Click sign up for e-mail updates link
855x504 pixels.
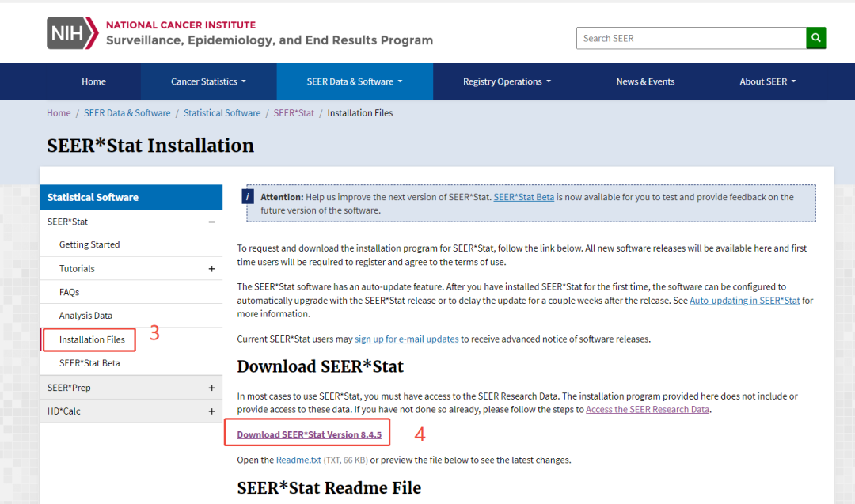click(x=406, y=339)
